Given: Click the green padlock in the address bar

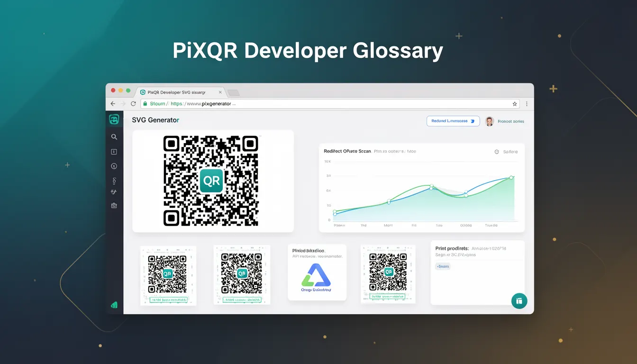Looking at the screenshot, I should (x=145, y=104).
